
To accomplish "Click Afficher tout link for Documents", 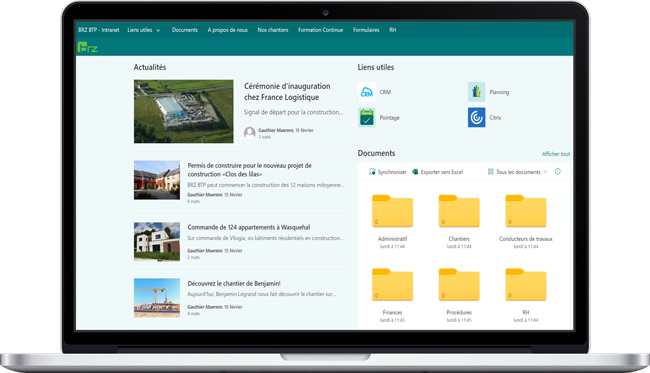I will pyautogui.click(x=556, y=154).
